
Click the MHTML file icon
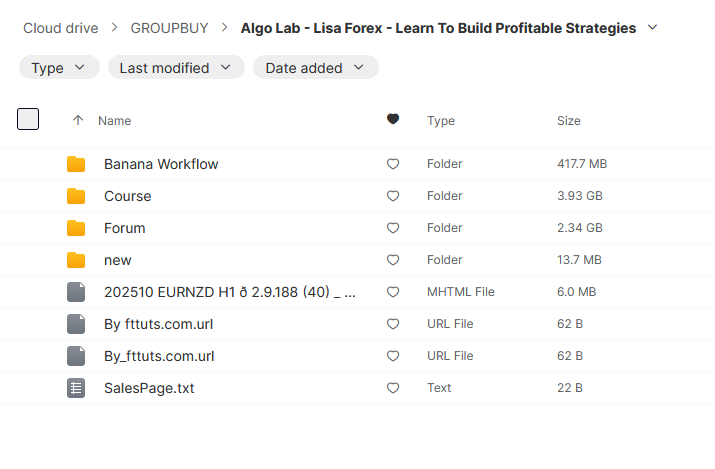pos(76,292)
